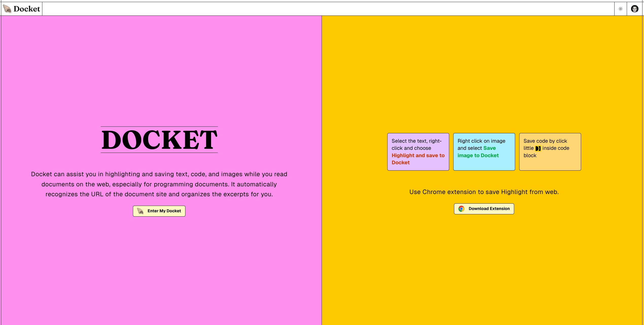The width and height of the screenshot is (644, 325).
Task: Click the seashell logo in the header
Action: (x=7, y=9)
